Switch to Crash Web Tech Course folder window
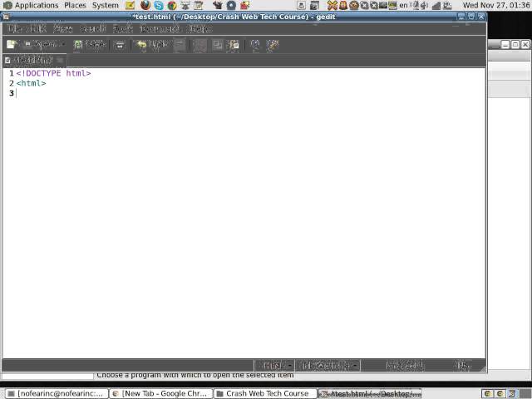This screenshot has width=532, height=399. coord(264,393)
